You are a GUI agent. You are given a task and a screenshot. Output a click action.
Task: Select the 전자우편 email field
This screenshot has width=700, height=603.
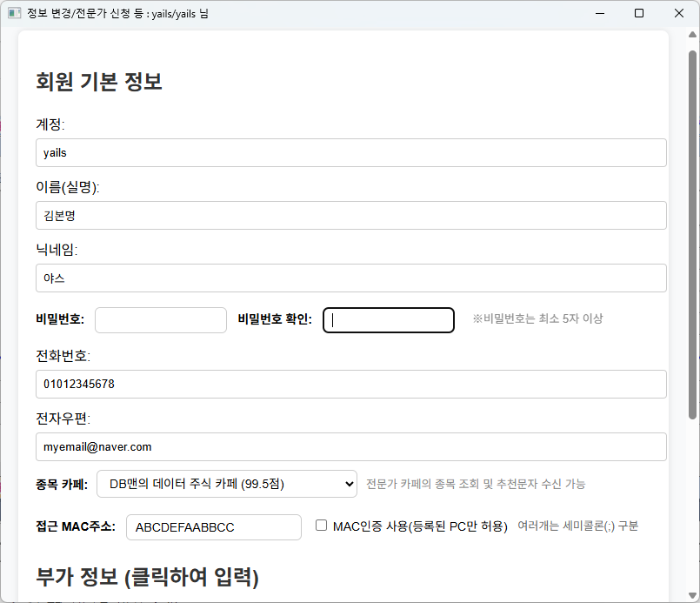350,446
